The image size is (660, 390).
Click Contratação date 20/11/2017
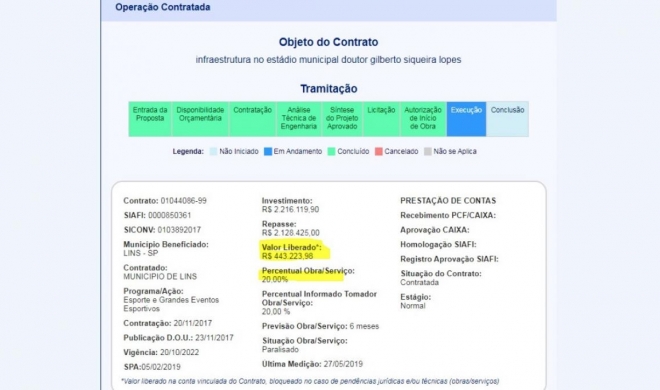(x=193, y=323)
